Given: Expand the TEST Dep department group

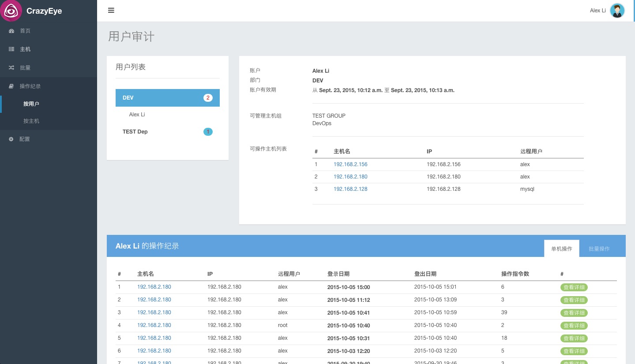Looking at the screenshot, I should click(168, 132).
